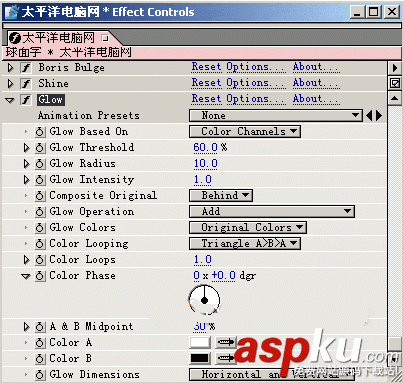
Task: Click Glow Based On stopwatch
Action: click(x=40, y=132)
